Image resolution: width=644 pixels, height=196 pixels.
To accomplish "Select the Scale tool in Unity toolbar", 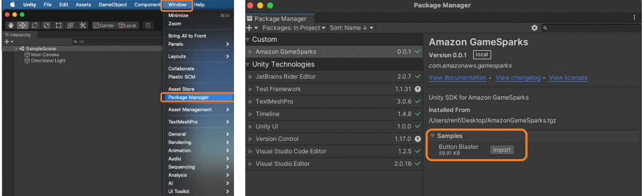I will tap(47, 25).
